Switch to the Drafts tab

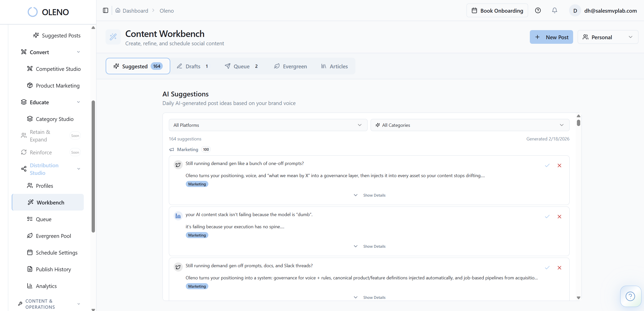pyautogui.click(x=193, y=66)
